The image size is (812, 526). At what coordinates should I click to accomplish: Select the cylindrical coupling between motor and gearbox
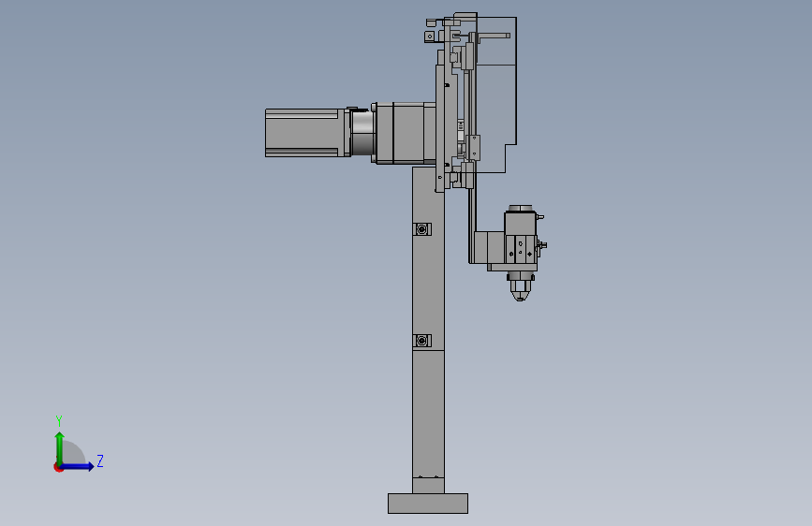pos(362,133)
